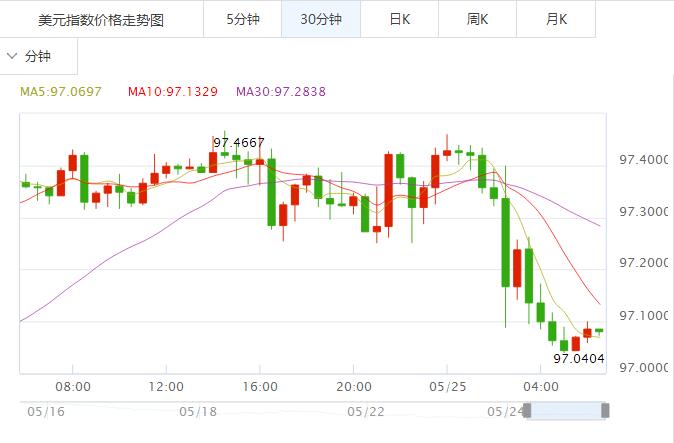This screenshot has width=674, height=443.
Task: Expand the 分钟 dropdown chevron
Action: click(x=13, y=57)
